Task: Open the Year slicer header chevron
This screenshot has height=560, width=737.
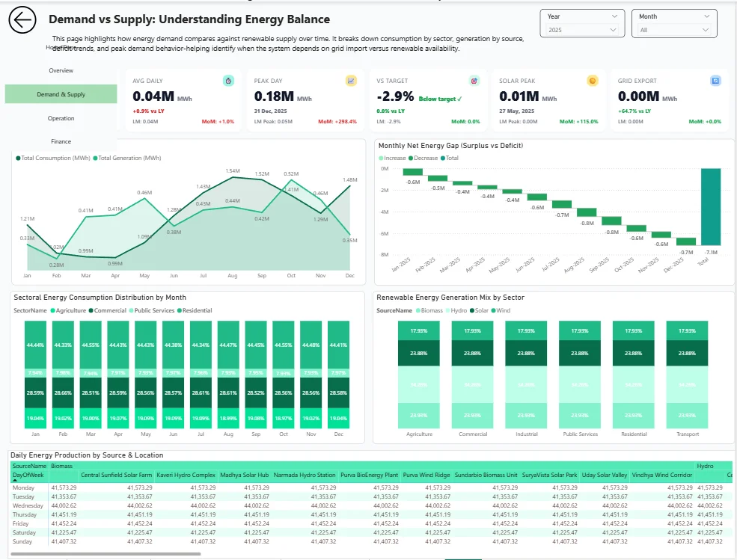Action: coord(614,16)
